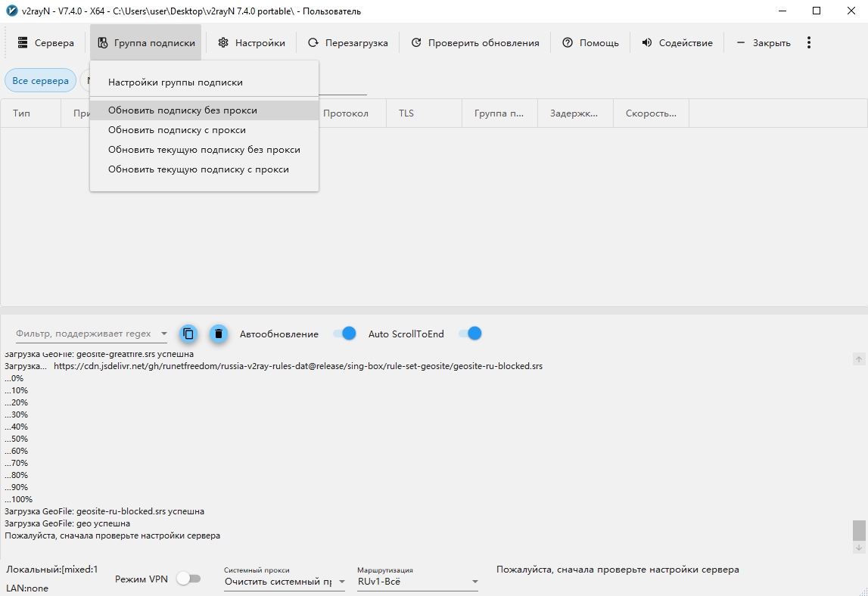The width and height of the screenshot is (868, 596).
Task: Click the LAN:none status text
Action: click(27, 588)
